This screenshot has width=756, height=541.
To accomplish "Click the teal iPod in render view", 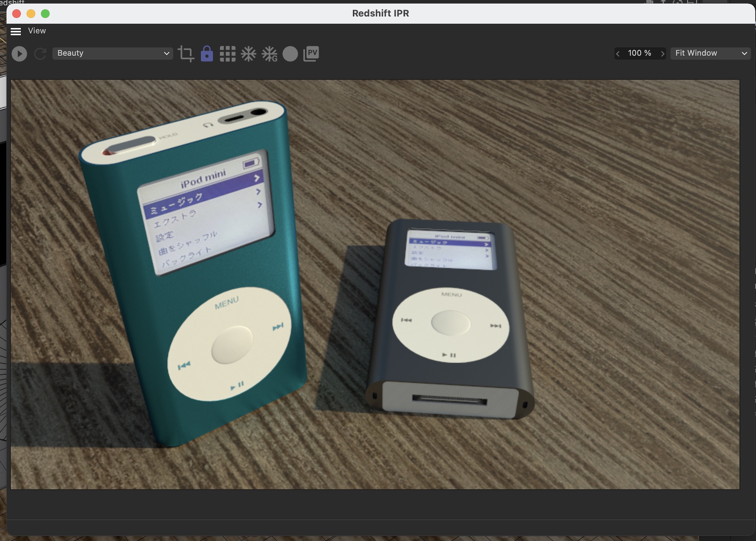I will coord(193,272).
